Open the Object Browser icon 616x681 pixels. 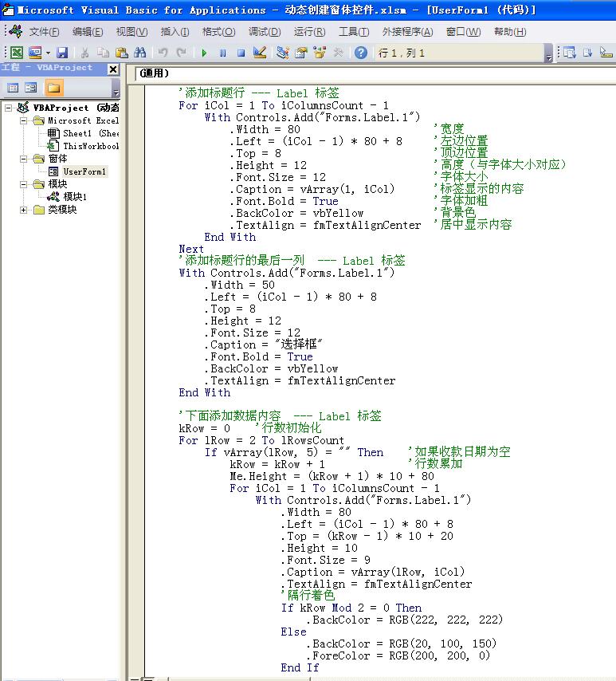coord(320,53)
